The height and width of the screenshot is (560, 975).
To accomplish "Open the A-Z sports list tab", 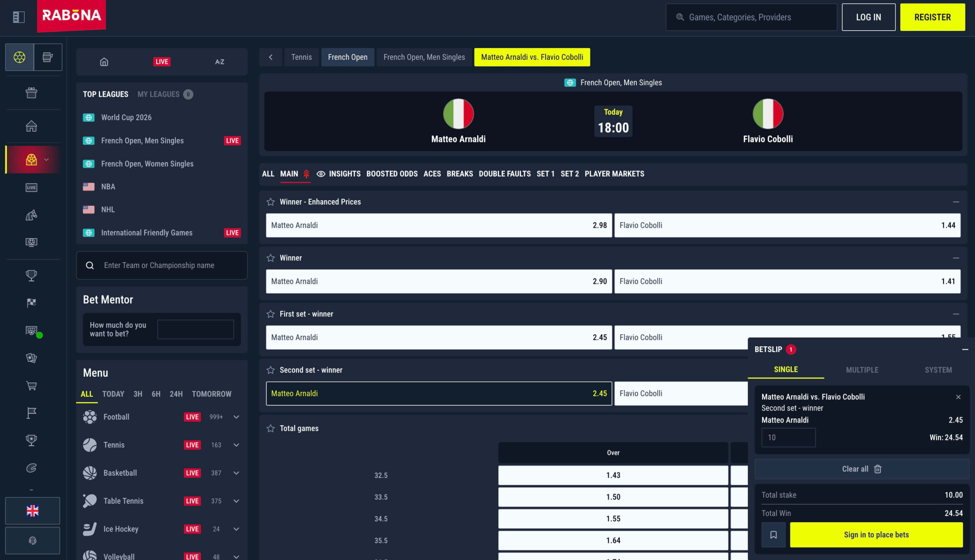I will coord(220,62).
